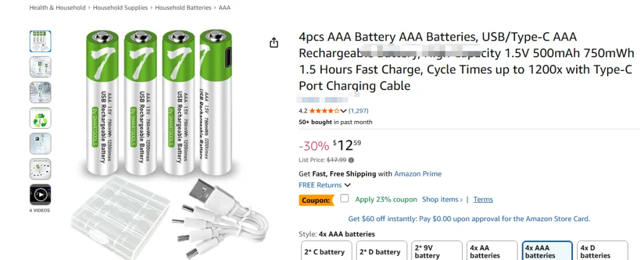View the green recycling symbol thumbnail
The width and height of the screenshot is (644, 260).
pyautogui.click(x=41, y=118)
